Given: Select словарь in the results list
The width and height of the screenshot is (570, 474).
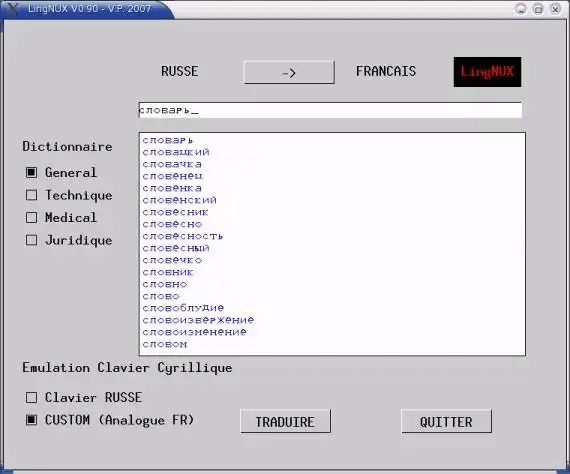Looking at the screenshot, I should 168,140.
